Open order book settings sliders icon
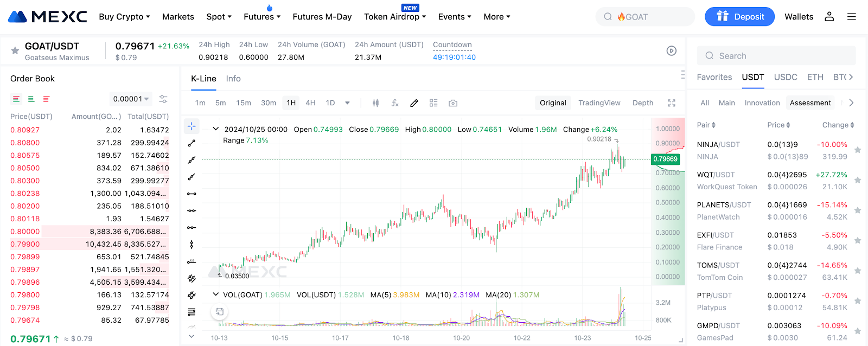Image resolution: width=868 pixels, height=346 pixels. (x=163, y=99)
